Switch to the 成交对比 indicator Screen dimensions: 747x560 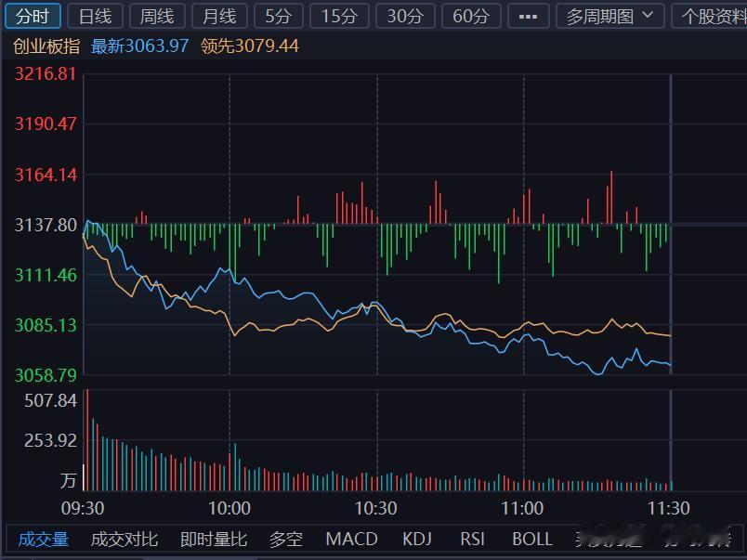coord(122,539)
